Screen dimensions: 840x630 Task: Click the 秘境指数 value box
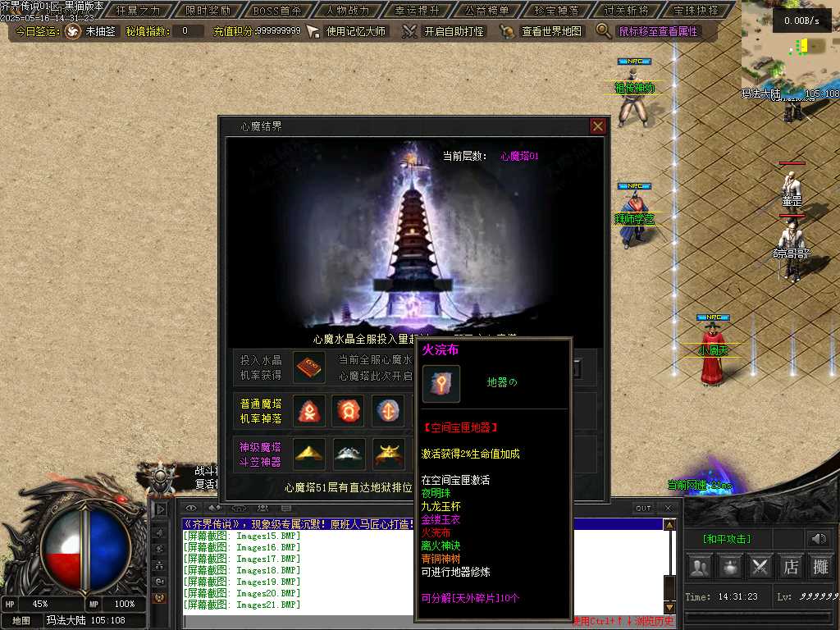187,32
